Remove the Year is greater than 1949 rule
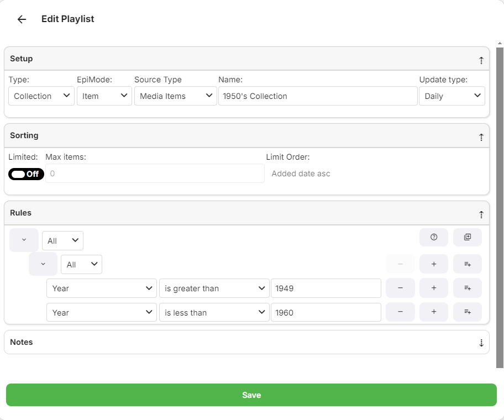 point(400,288)
